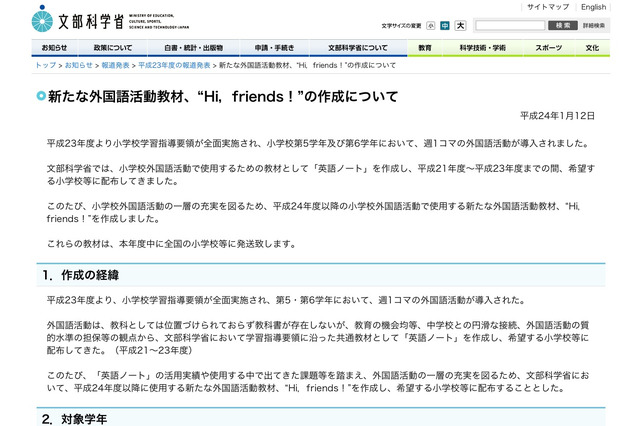Image resolution: width=640 pixels, height=426 pixels.
Task: Click the paragraph starting 外国語活動は、教科としては
Action: (318, 338)
